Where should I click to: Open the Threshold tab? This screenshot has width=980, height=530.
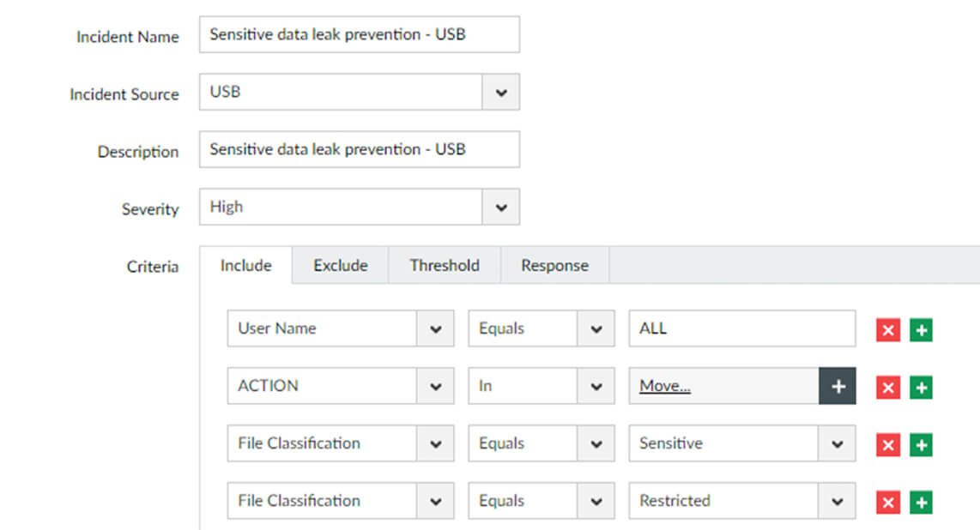click(x=444, y=266)
